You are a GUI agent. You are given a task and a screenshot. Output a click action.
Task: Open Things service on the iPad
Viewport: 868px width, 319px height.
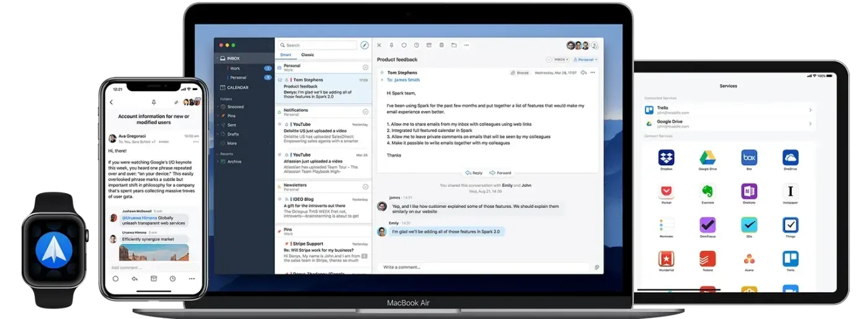[790, 225]
